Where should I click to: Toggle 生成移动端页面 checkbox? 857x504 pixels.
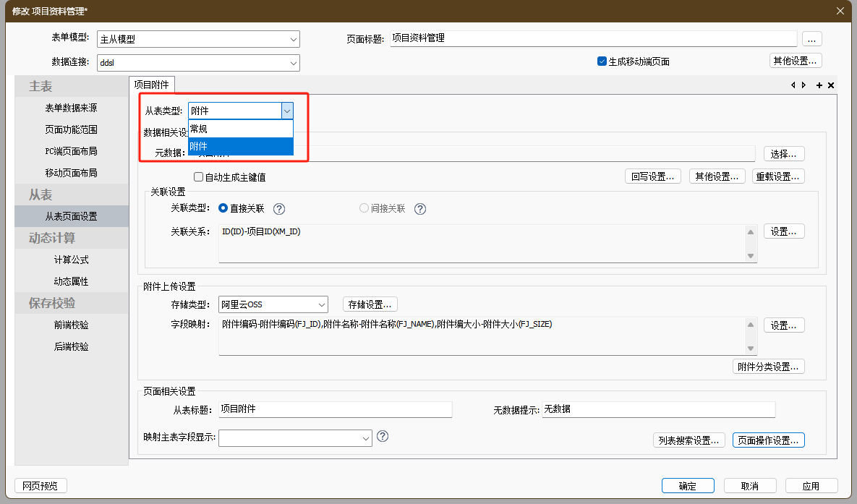coord(602,61)
